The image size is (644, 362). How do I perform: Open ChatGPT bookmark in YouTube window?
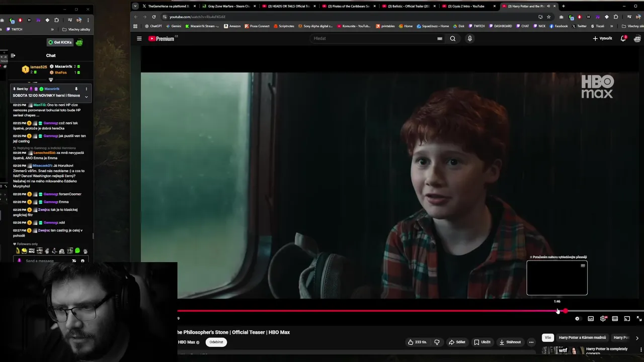pyautogui.click(x=153, y=26)
